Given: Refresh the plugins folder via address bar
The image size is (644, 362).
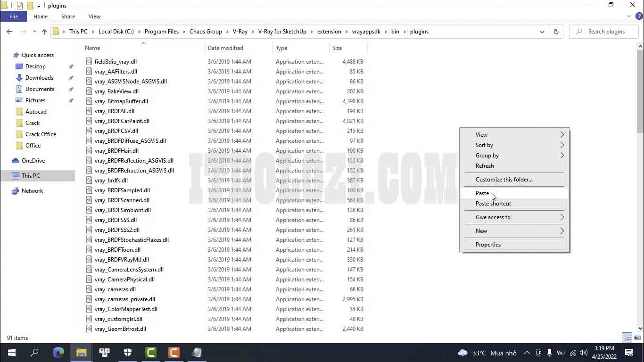Looking at the screenshot, I should click(556, 32).
